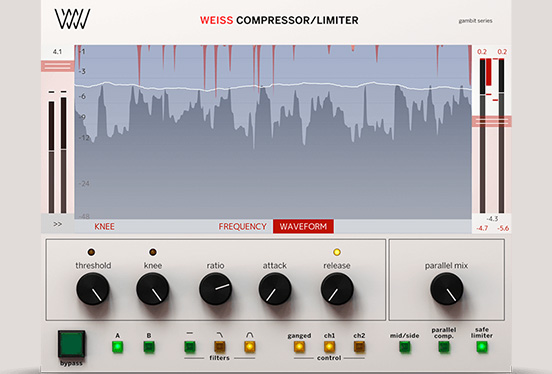Viewport: 552px width, 374px height.
Task: Enable mid/side mode
Action: coord(405,347)
